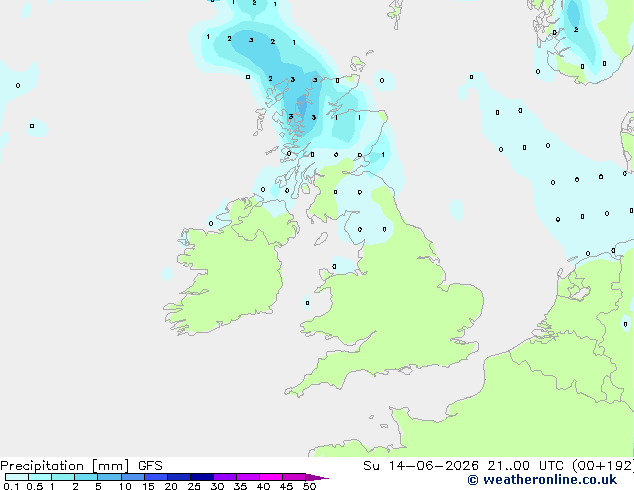Click the '10' legend scale label
Viewport: 634px width, 490px height.
[x=125, y=486]
